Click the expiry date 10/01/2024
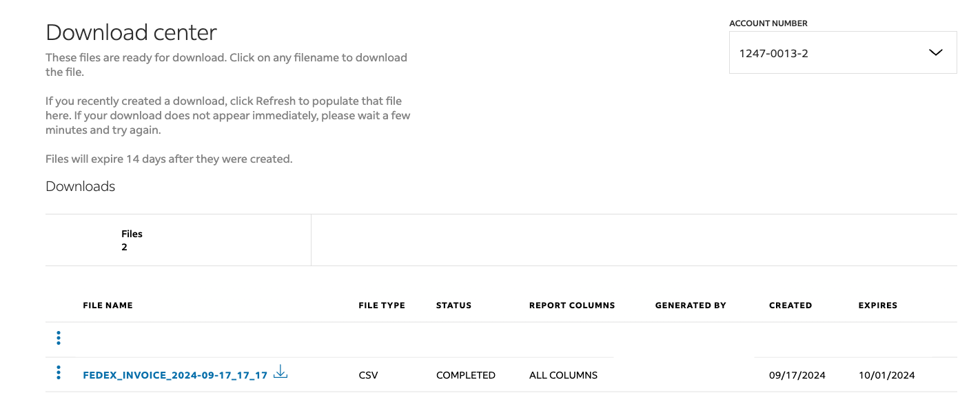 (x=886, y=376)
